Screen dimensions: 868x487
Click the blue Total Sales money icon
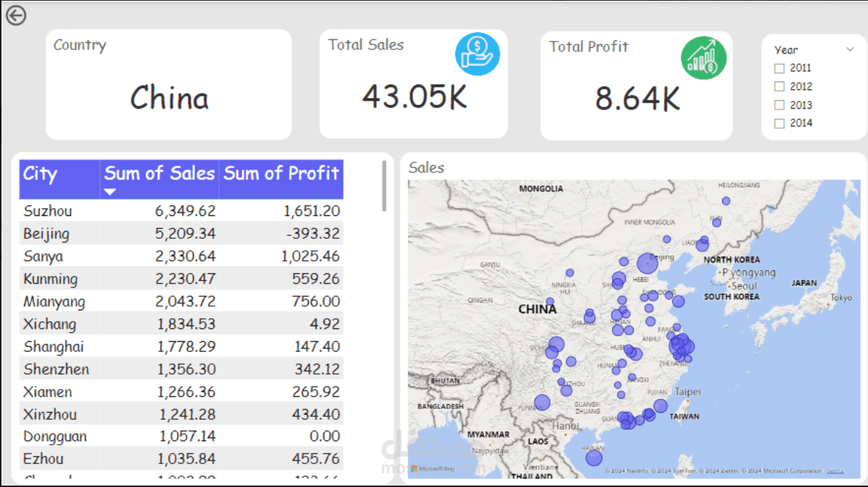pyautogui.click(x=477, y=54)
